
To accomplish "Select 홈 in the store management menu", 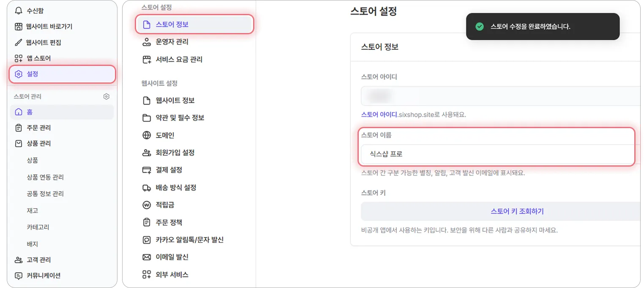I will pyautogui.click(x=62, y=112).
